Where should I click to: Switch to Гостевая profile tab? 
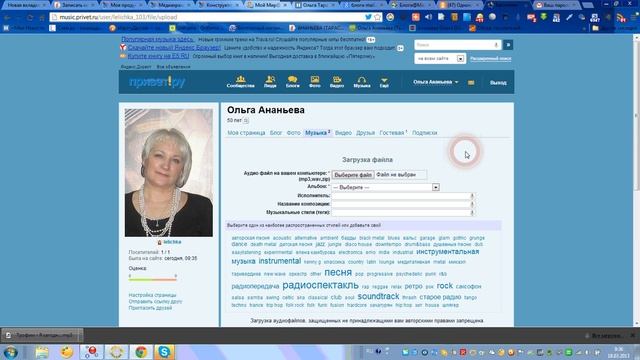[393, 133]
